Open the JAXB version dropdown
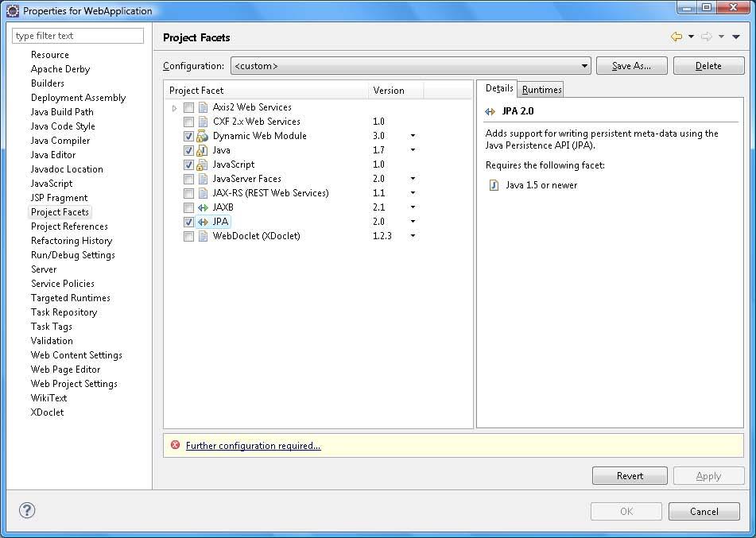 click(413, 207)
